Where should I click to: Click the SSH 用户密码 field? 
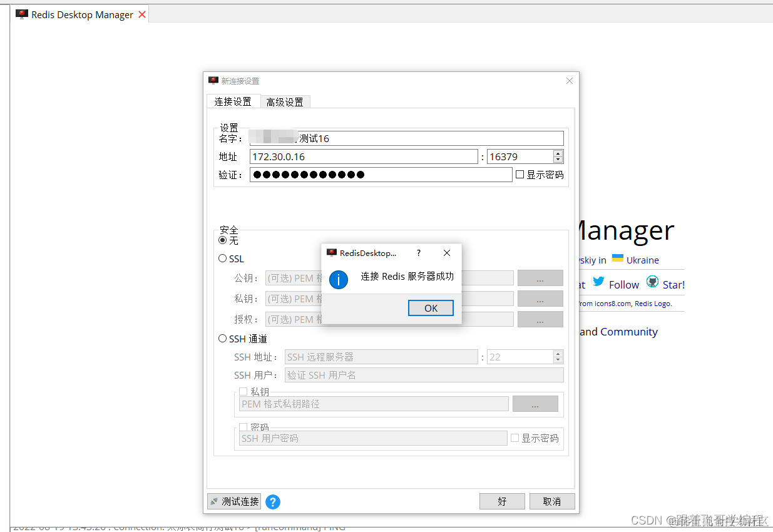[x=373, y=438]
